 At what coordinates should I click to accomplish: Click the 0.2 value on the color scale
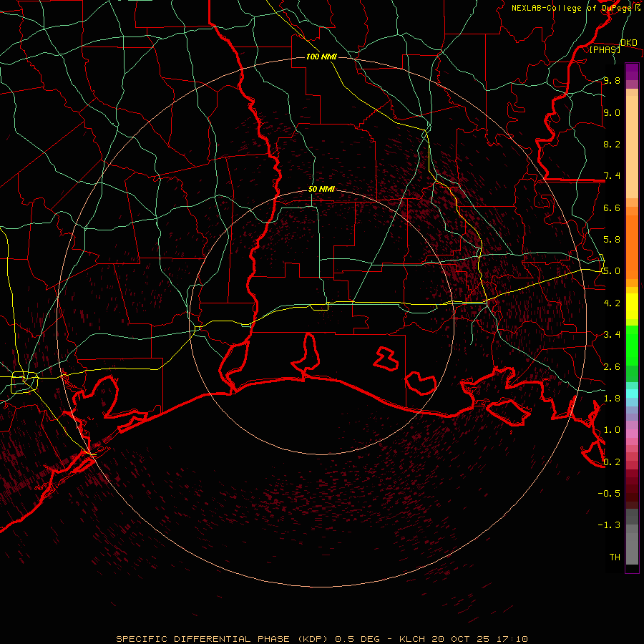point(612,462)
